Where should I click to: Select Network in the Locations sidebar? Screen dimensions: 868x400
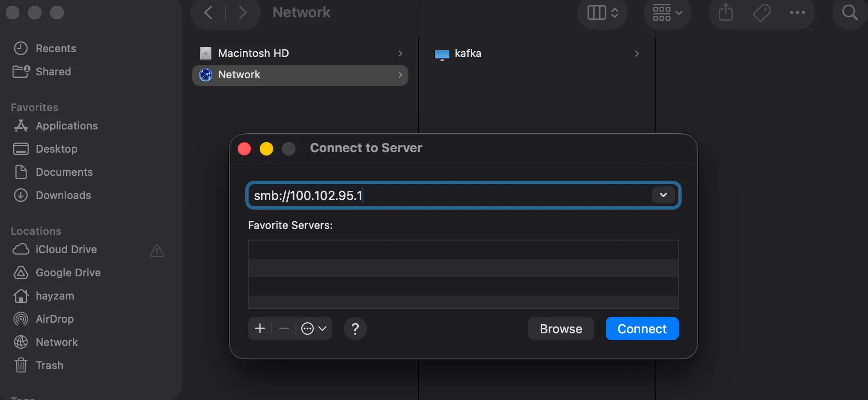[x=45, y=342]
